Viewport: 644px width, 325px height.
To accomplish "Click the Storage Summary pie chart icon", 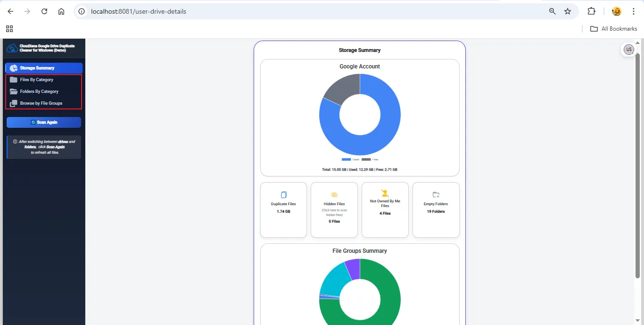I will pyautogui.click(x=14, y=68).
